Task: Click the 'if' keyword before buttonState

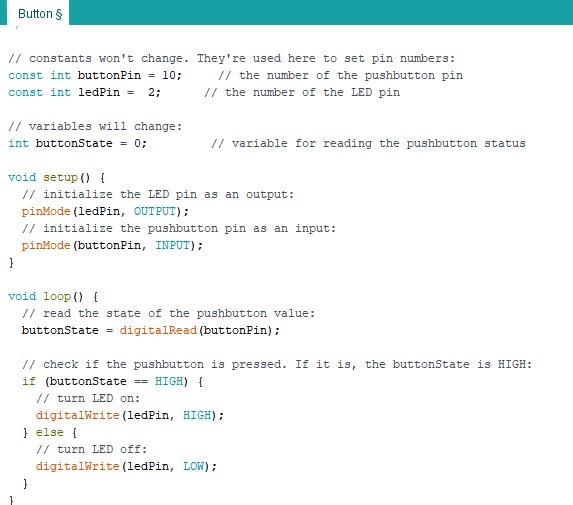Action: (29, 381)
